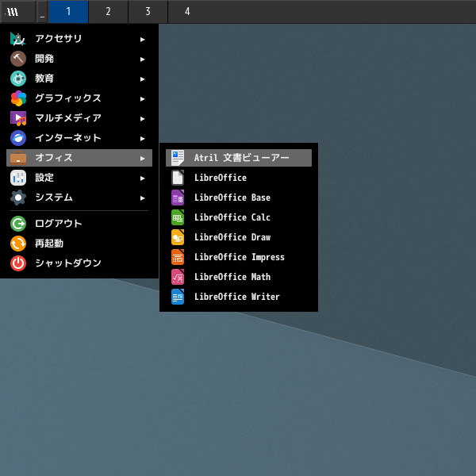Launch the generic LibreOffice start center
The image size is (476, 476).
220,178
